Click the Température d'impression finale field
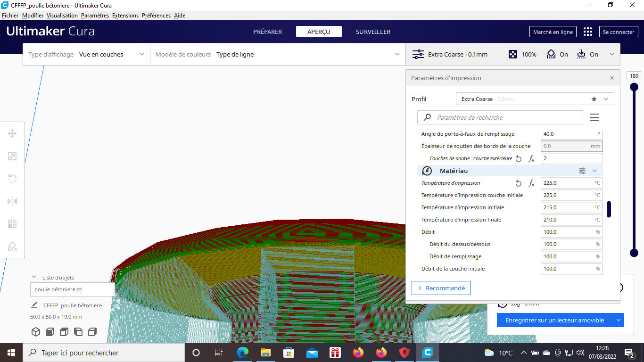The width and height of the screenshot is (644, 362). pos(571,220)
